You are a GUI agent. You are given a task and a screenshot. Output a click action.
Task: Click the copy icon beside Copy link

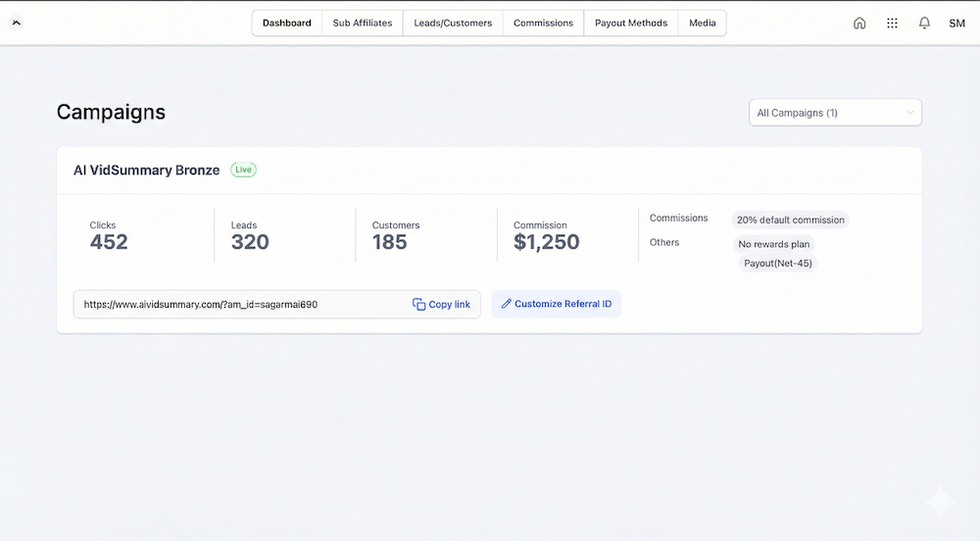tap(418, 304)
